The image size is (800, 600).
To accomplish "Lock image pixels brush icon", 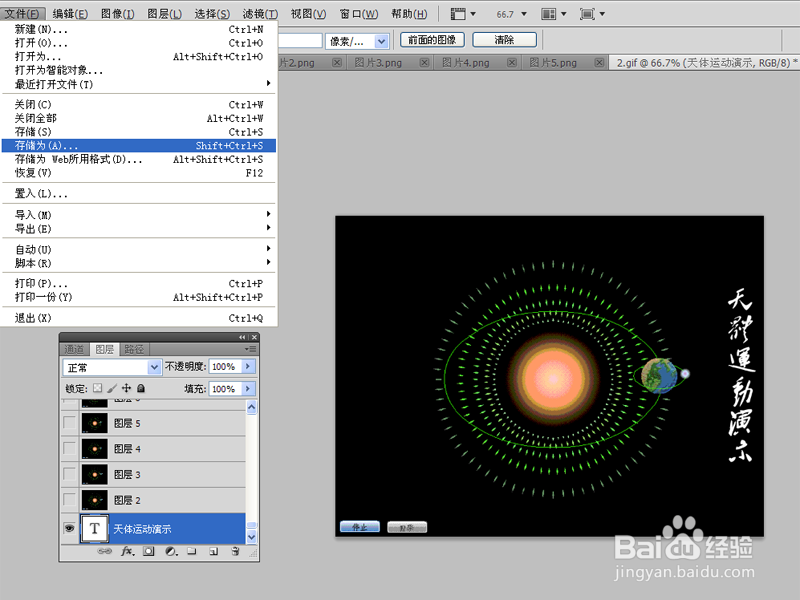I will (x=112, y=388).
